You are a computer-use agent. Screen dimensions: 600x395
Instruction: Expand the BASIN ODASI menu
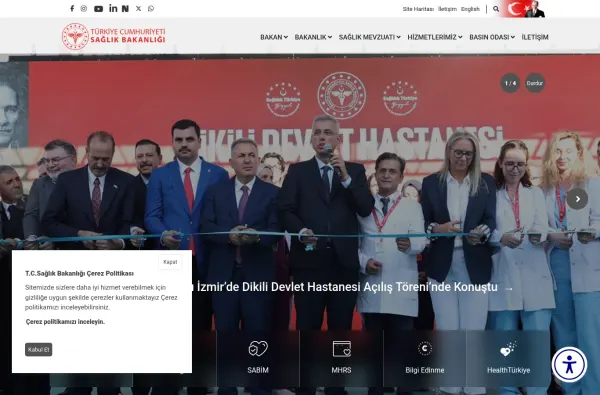(x=492, y=37)
